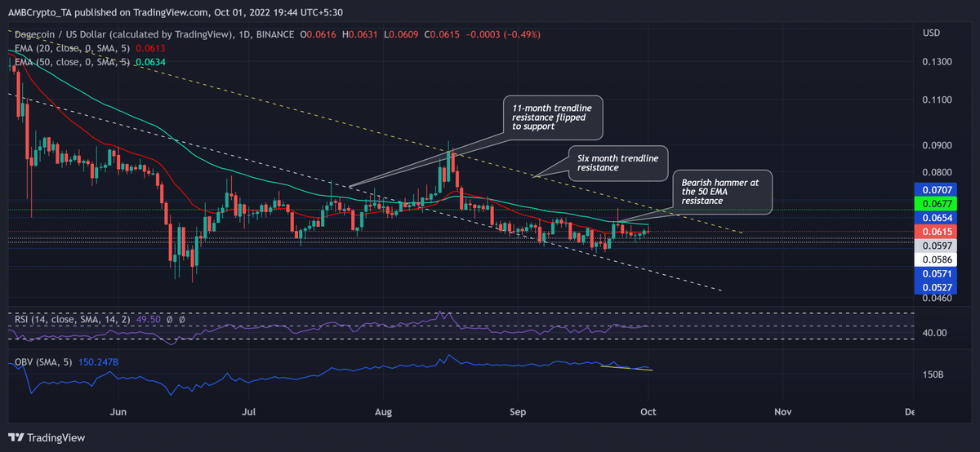This screenshot has height=452, width=980.
Task: Click the Aug label on time axis
Action: [x=382, y=411]
